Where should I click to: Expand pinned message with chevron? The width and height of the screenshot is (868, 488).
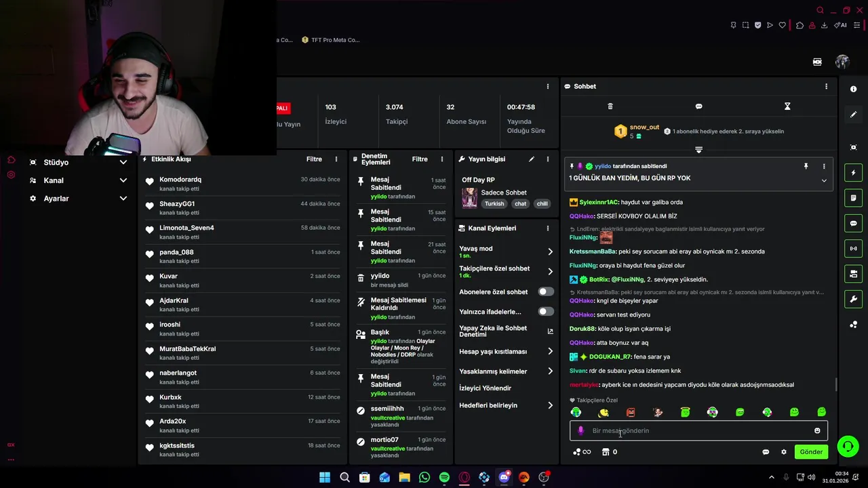pos(824,181)
